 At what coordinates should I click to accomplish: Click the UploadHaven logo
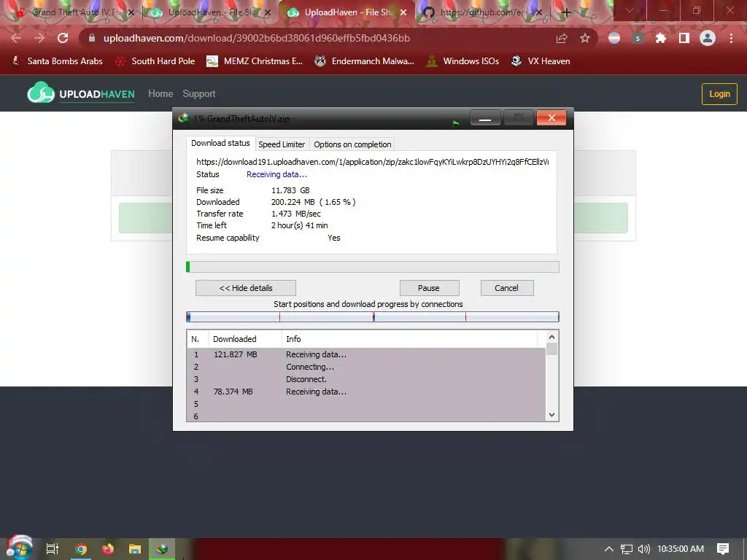point(81,93)
